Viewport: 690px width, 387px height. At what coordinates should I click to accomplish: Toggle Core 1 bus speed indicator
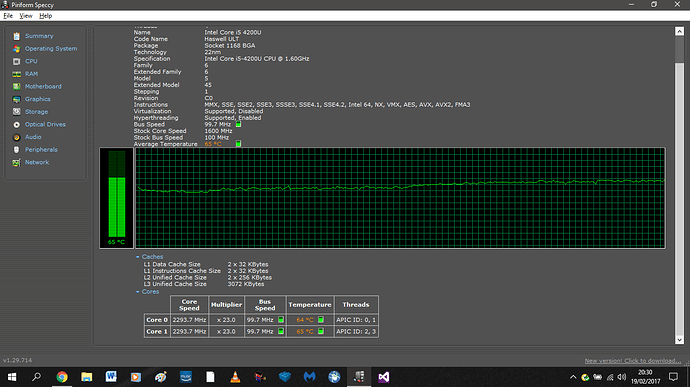click(x=281, y=331)
